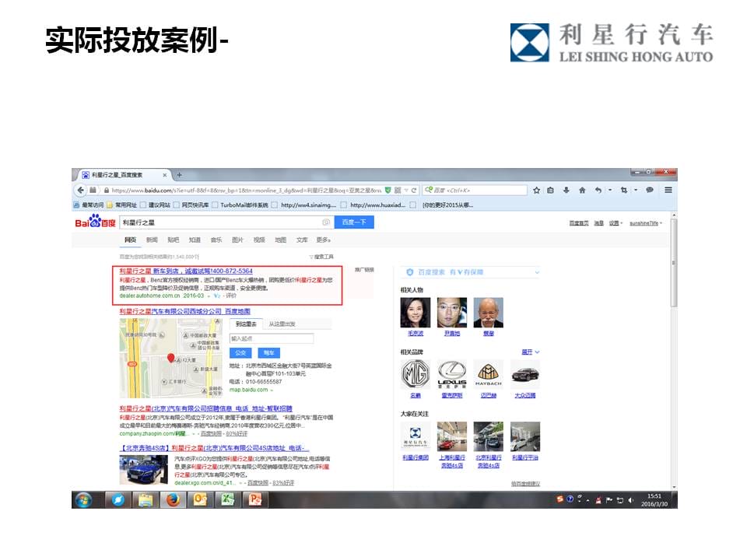Click the Lexus brand logo

(452, 374)
